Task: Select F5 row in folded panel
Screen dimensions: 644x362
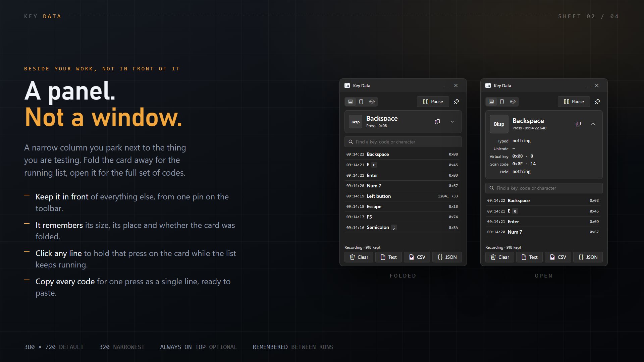Action: [402, 217]
